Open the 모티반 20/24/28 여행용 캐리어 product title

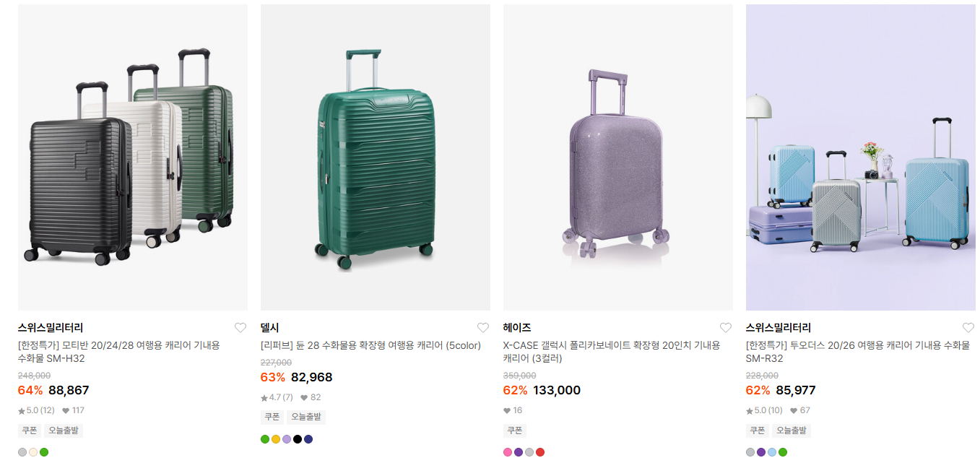pyautogui.click(x=119, y=352)
